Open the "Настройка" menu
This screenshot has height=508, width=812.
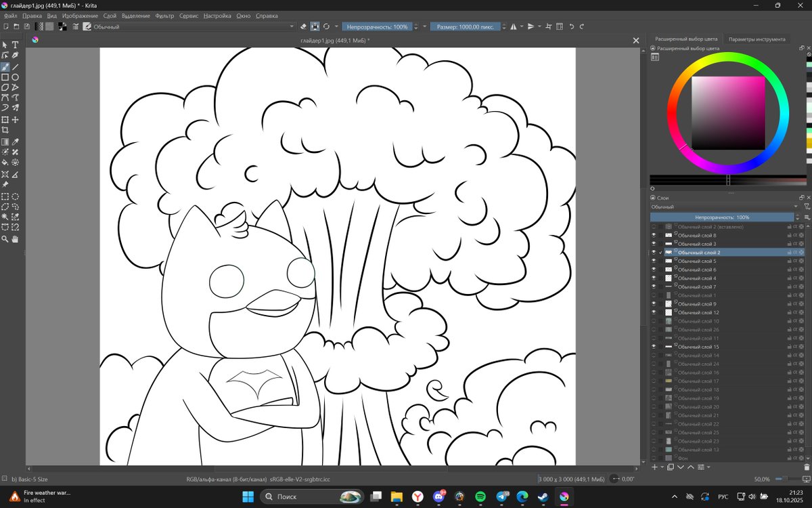tap(217, 16)
